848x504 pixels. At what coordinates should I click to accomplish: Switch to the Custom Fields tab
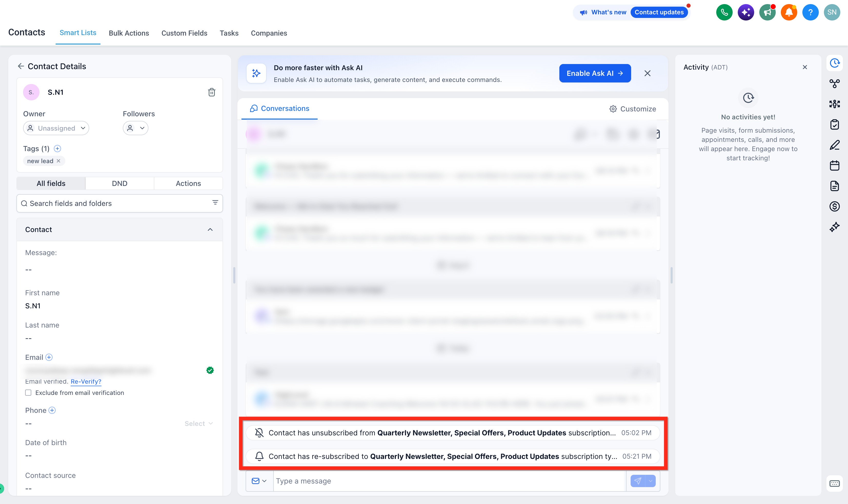click(x=184, y=33)
